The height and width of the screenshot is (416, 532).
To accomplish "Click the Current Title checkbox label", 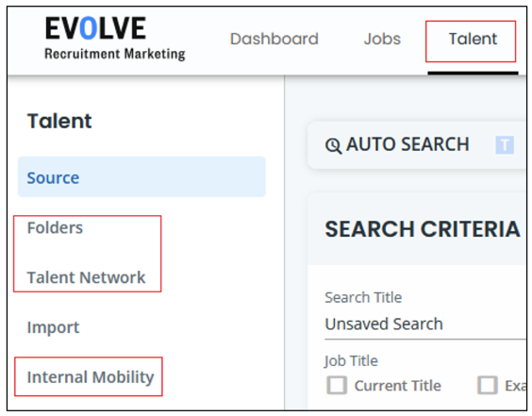I will (x=398, y=386).
